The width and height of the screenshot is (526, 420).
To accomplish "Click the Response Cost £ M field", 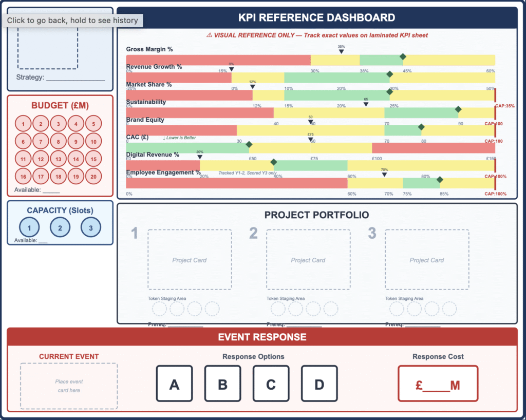I will [438, 384].
